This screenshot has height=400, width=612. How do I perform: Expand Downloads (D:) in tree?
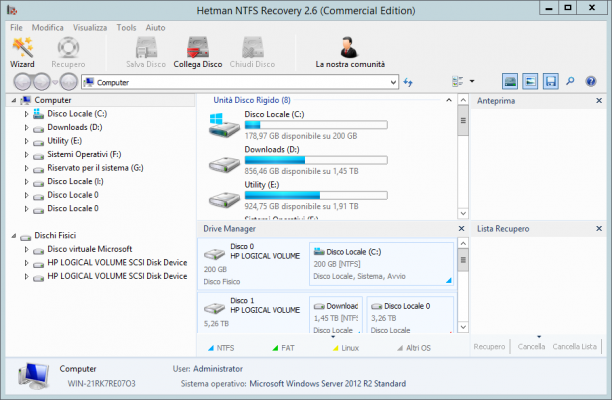[x=27, y=127]
